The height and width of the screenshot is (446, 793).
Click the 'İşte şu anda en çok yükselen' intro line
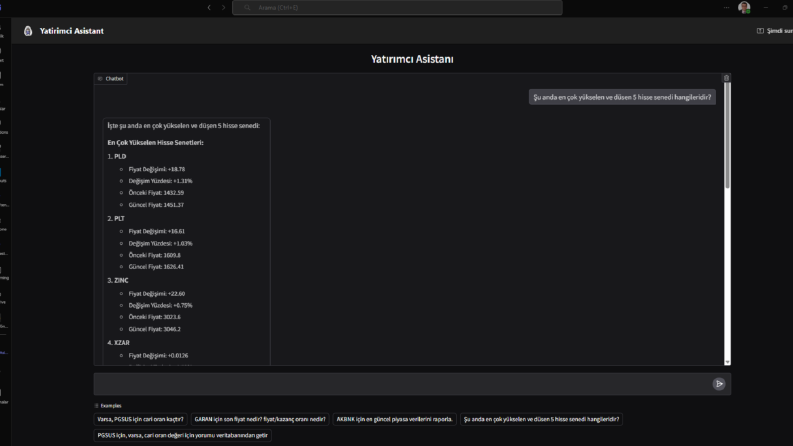pos(184,125)
